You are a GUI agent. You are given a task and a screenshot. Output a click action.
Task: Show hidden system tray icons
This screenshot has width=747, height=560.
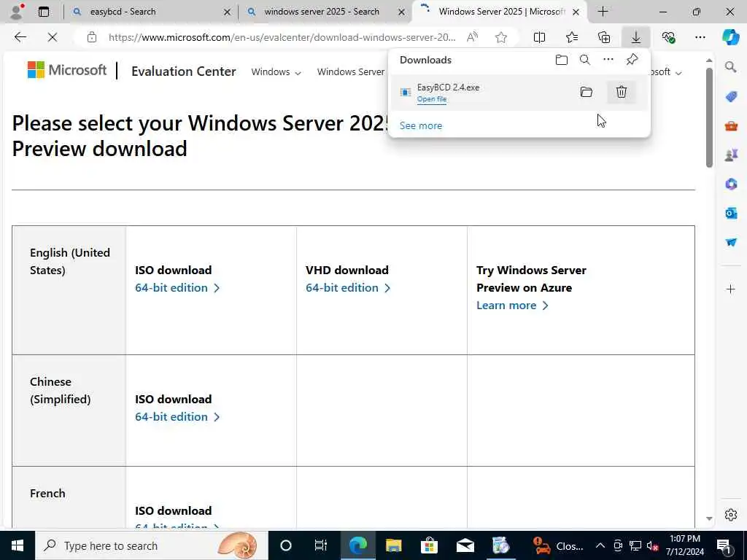(600, 545)
